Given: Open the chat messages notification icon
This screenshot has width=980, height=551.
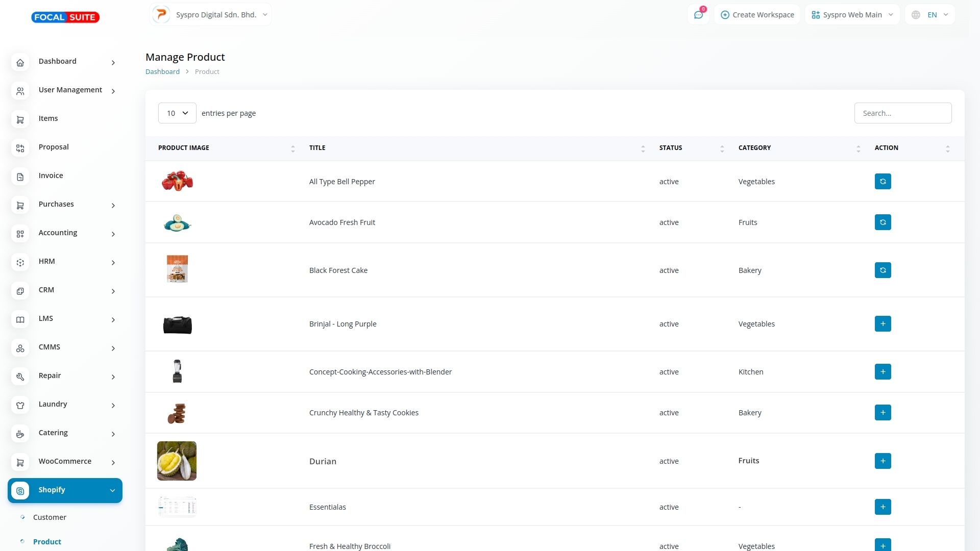Looking at the screenshot, I should click(698, 15).
